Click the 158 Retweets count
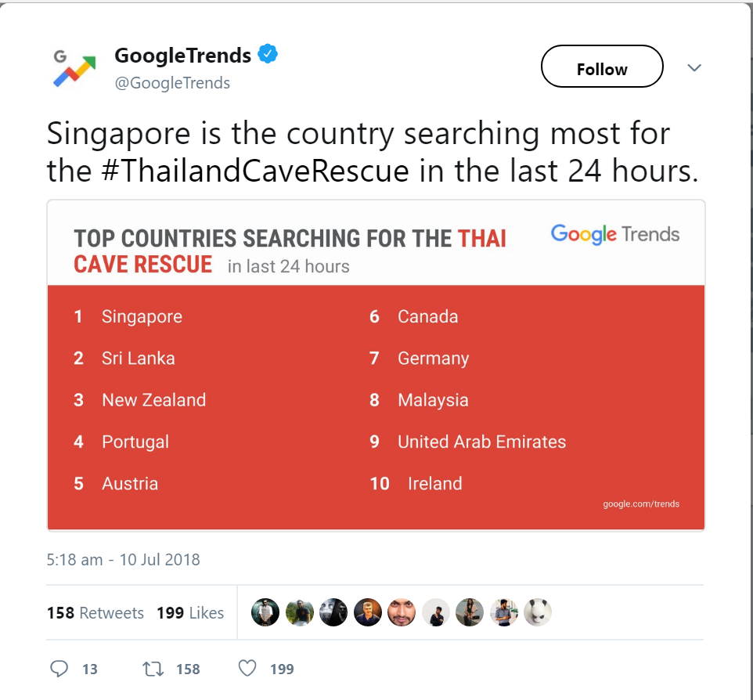Image resolution: width=753 pixels, height=700 pixels. coord(95,612)
